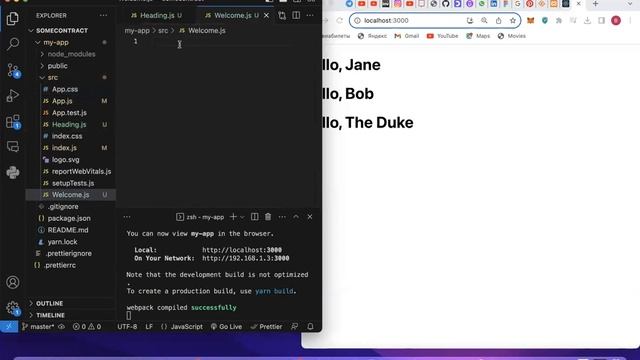The height and width of the screenshot is (360, 640).
Task: Open Source Control view in activity bar
Action: click(x=13, y=70)
